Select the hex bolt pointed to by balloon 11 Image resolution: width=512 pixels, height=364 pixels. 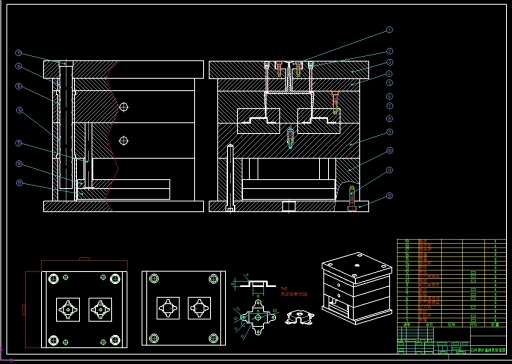tap(352, 199)
